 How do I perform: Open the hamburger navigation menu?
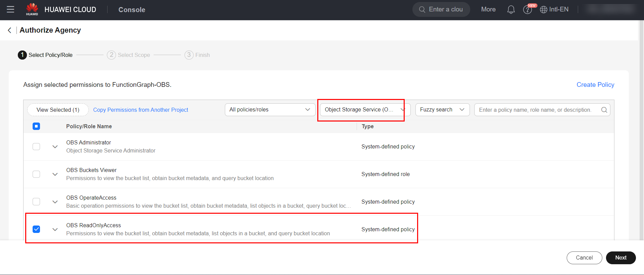click(10, 9)
